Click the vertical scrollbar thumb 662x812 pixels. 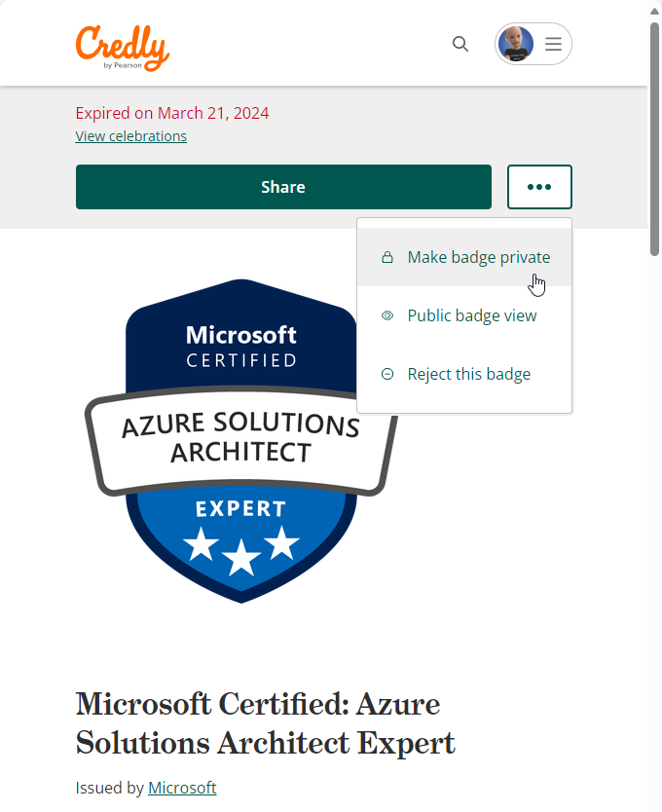tap(655, 137)
